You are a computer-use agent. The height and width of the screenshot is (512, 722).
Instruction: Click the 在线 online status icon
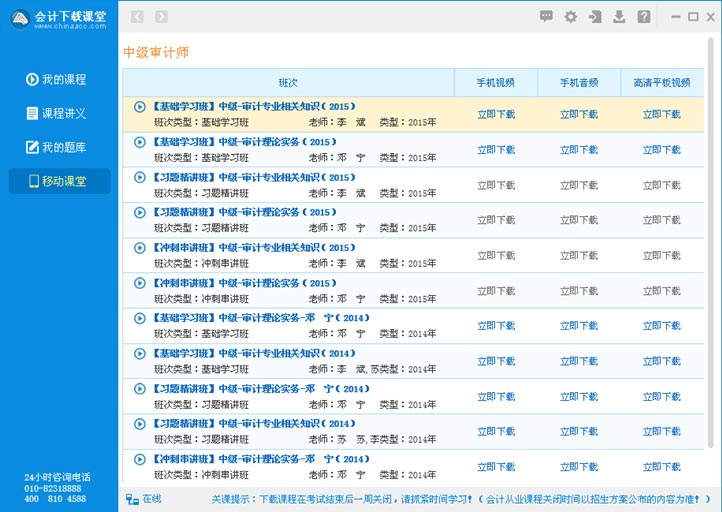click(x=133, y=498)
